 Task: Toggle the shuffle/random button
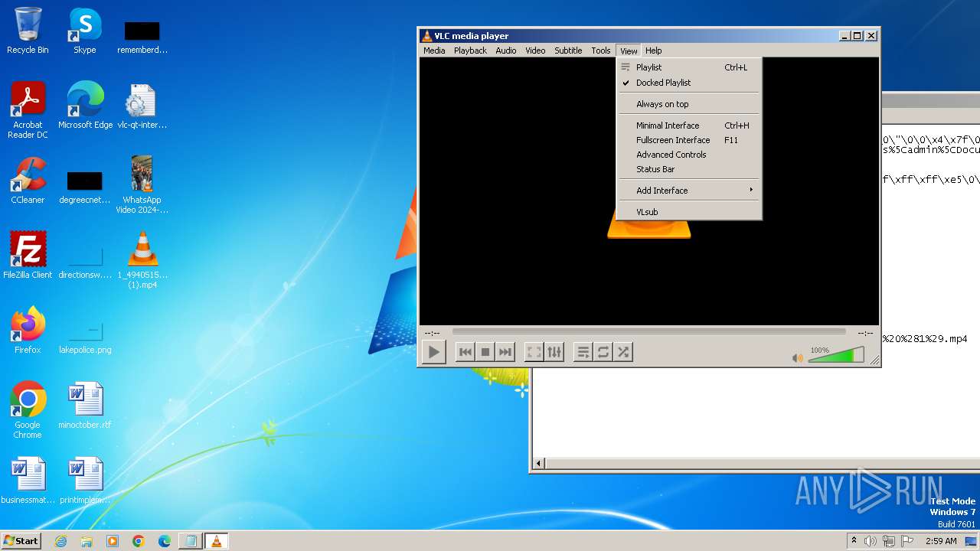623,352
